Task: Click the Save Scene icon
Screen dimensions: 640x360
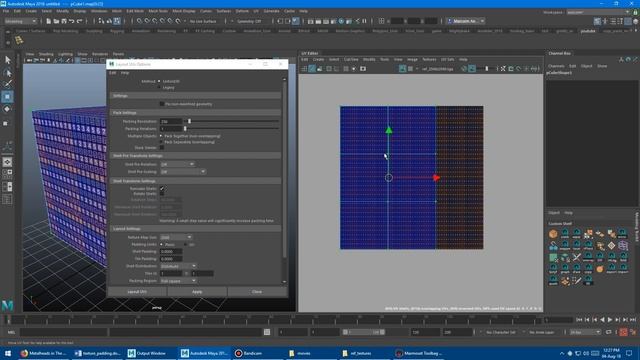Action: pyautogui.click(x=64, y=21)
